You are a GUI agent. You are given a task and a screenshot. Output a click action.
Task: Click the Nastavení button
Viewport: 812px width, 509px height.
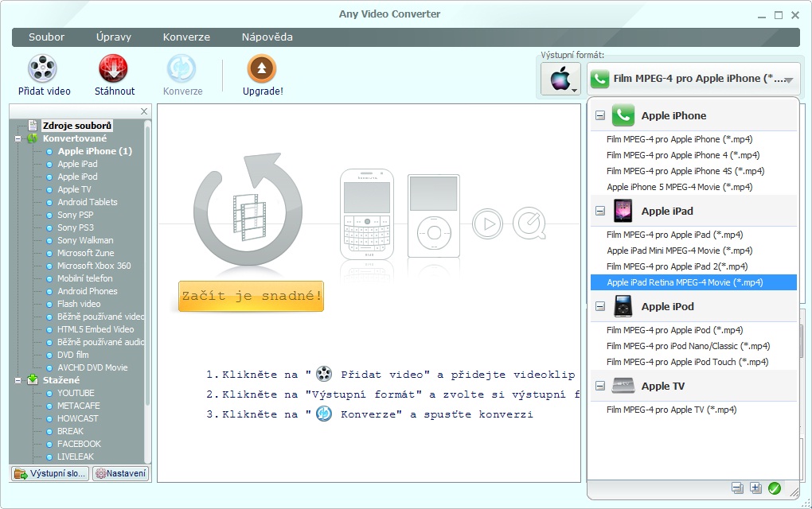[121, 473]
